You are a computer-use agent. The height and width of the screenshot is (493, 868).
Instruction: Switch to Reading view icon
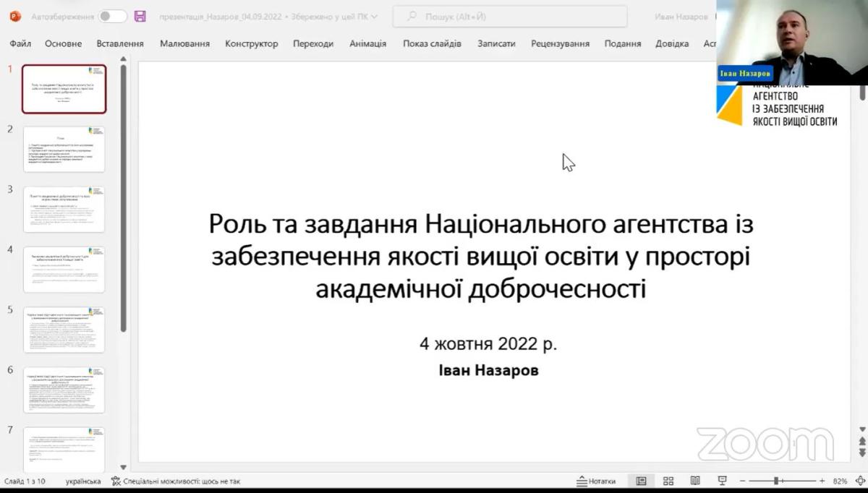tap(695, 481)
